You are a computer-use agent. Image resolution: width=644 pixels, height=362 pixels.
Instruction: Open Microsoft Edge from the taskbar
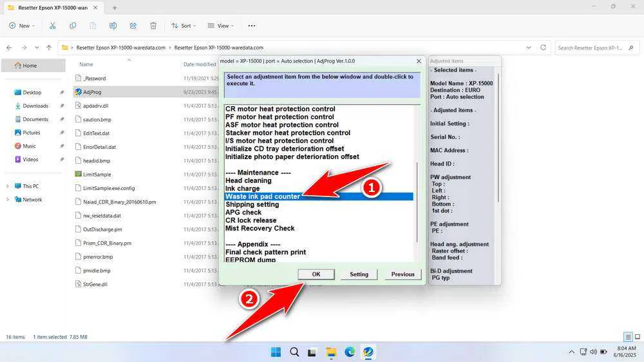click(x=350, y=352)
